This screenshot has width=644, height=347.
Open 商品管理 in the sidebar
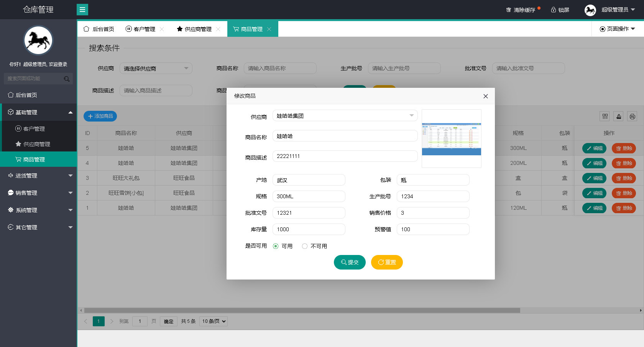pos(38,160)
